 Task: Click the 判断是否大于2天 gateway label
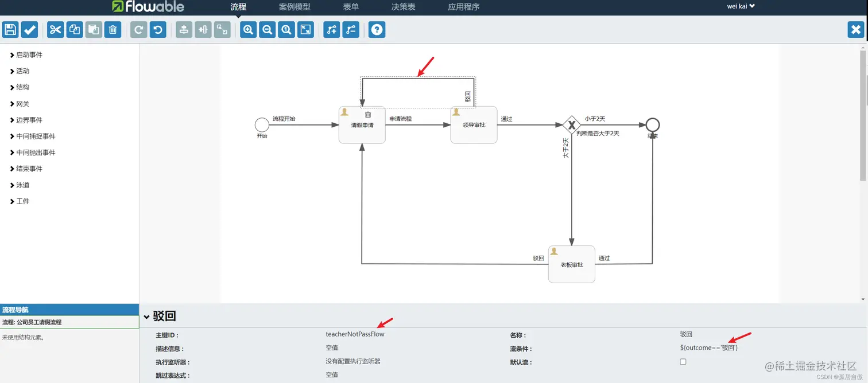coord(598,133)
